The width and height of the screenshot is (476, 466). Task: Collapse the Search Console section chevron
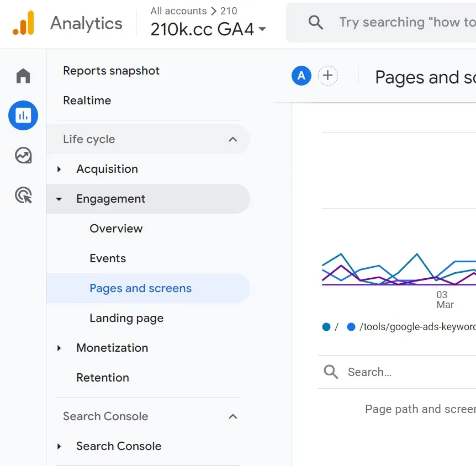click(232, 416)
